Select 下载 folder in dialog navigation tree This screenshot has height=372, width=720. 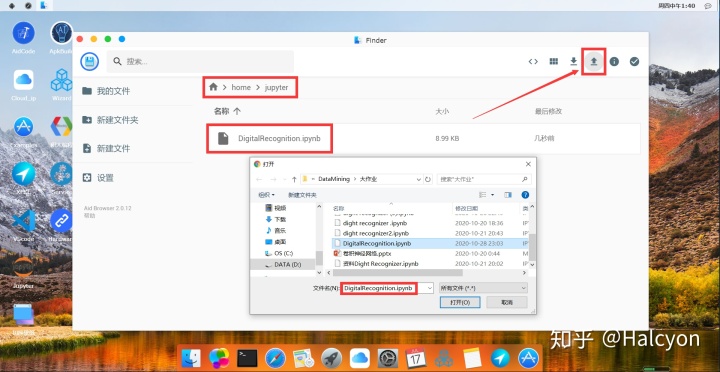coord(276,219)
